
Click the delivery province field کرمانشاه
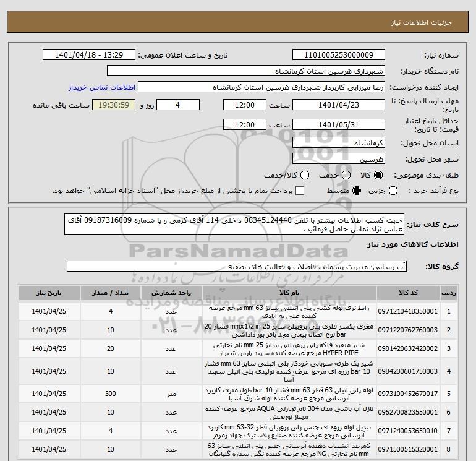339,142
